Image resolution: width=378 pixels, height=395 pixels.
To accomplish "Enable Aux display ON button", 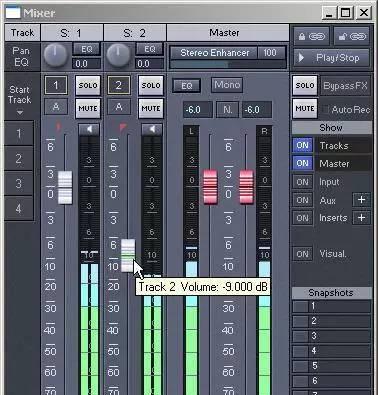I will (x=303, y=200).
